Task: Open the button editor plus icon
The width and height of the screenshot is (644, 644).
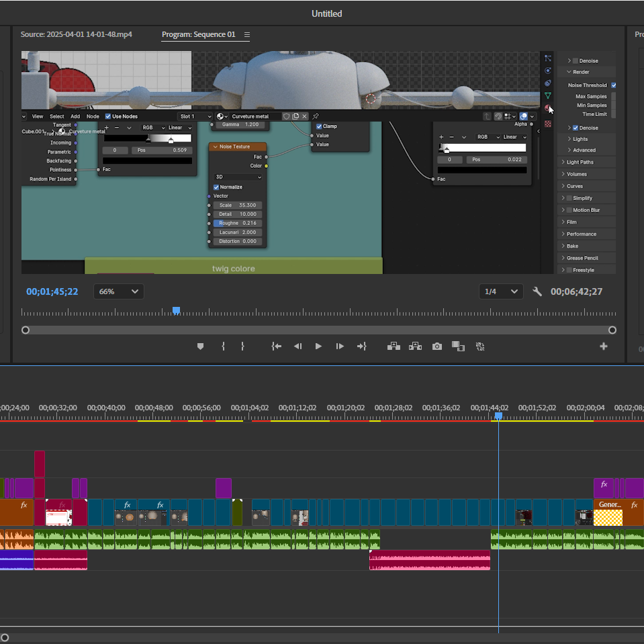Action: tap(603, 347)
